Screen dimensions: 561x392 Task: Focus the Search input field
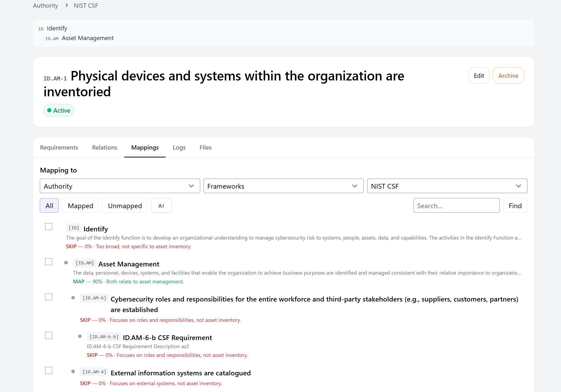click(456, 206)
